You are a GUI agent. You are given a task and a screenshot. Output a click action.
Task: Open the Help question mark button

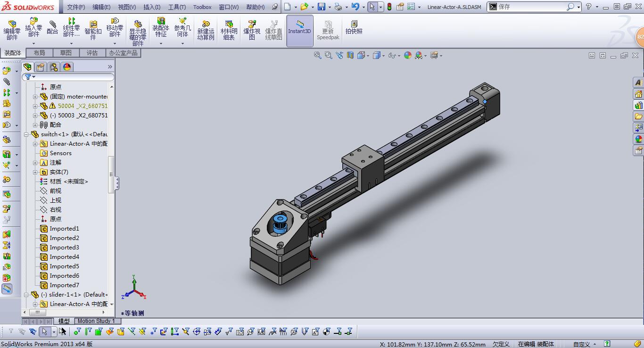(x=588, y=7)
